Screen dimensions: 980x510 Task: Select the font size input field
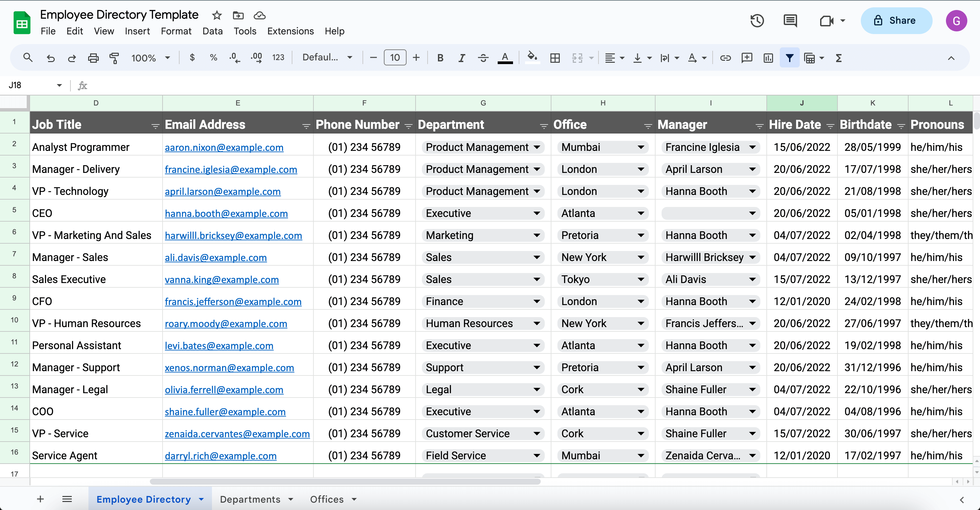click(x=395, y=58)
